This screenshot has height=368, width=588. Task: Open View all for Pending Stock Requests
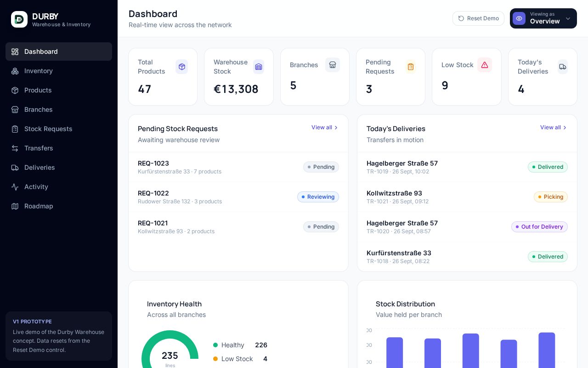(325, 127)
